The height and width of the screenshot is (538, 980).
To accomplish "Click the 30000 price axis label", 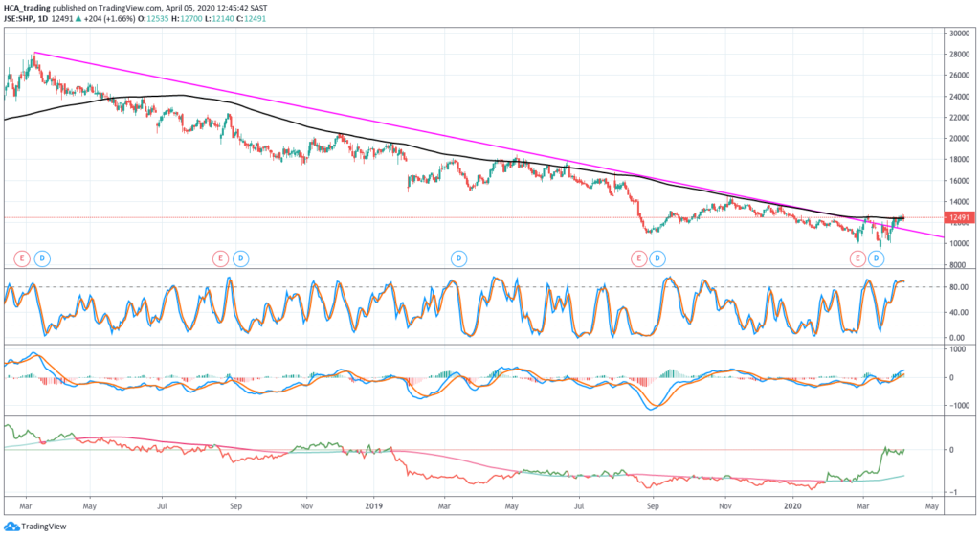I will pyautogui.click(x=959, y=34).
